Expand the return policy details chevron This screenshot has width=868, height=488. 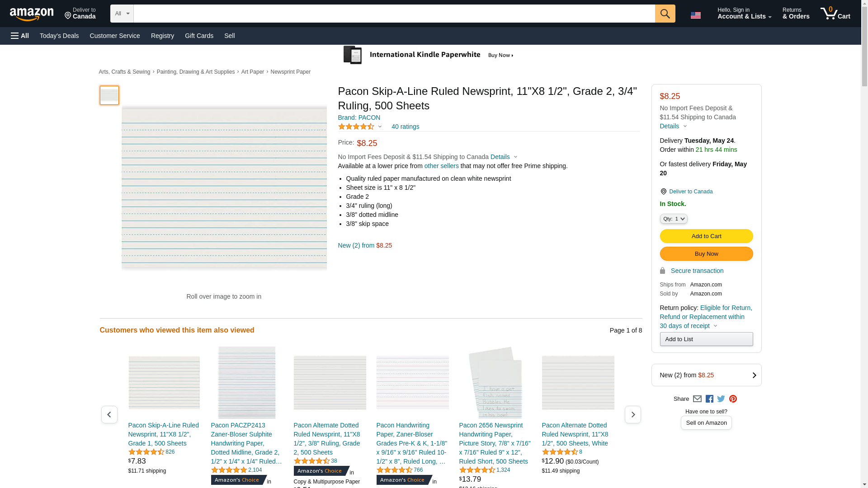(715, 326)
